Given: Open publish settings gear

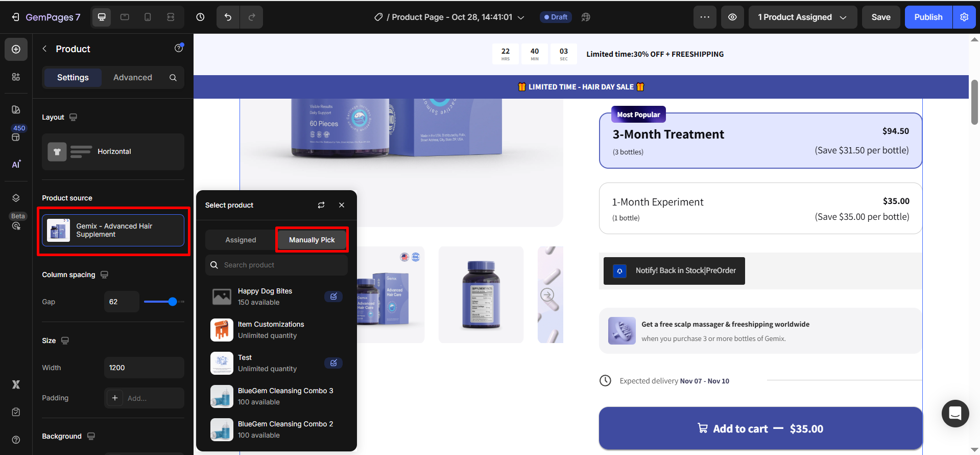Looking at the screenshot, I should (964, 17).
